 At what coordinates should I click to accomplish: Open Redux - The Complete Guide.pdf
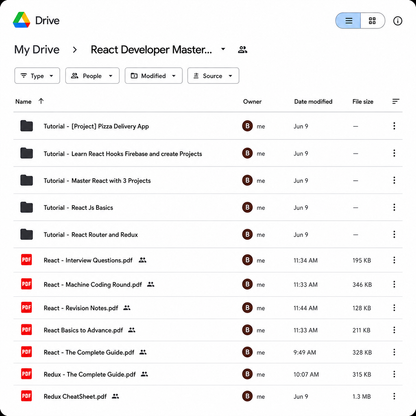pos(90,374)
